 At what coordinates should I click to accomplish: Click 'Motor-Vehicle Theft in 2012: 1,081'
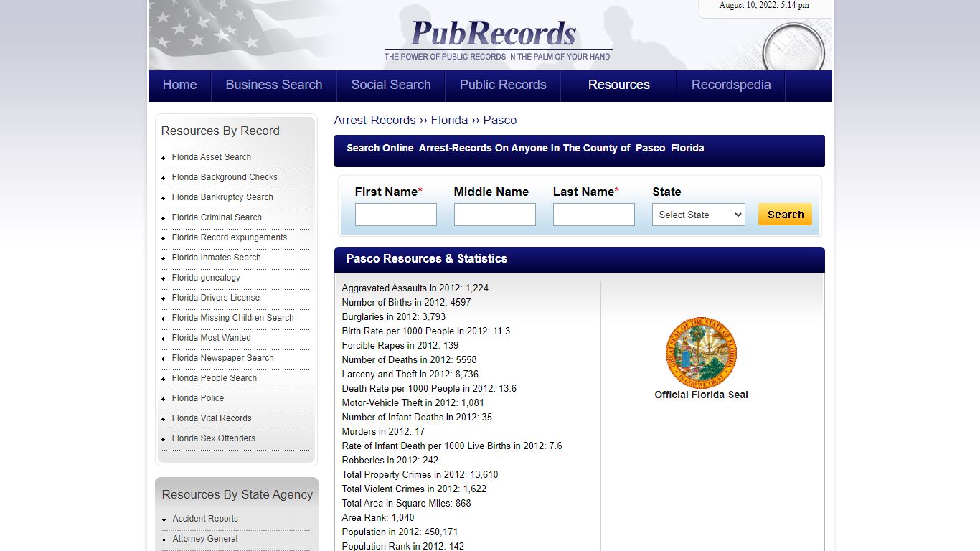pyautogui.click(x=413, y=402)
